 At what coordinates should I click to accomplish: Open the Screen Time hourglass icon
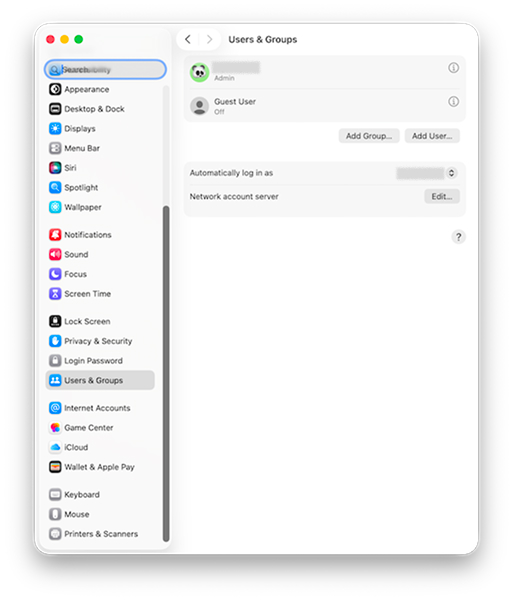(x=55, y=293)
